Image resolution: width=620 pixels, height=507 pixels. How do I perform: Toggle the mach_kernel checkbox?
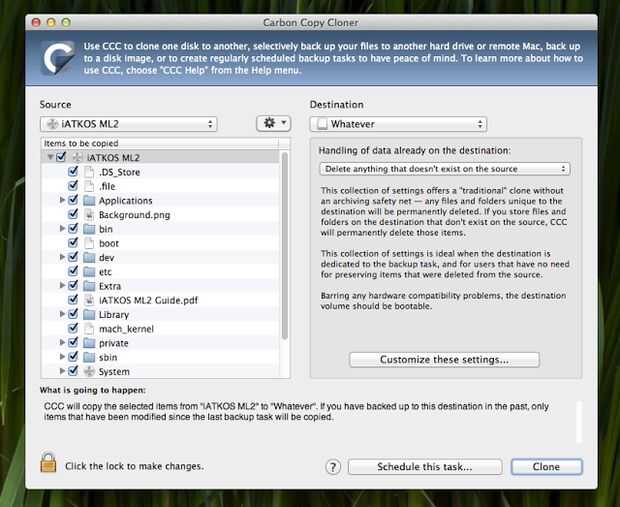click(x=73, y=327)
